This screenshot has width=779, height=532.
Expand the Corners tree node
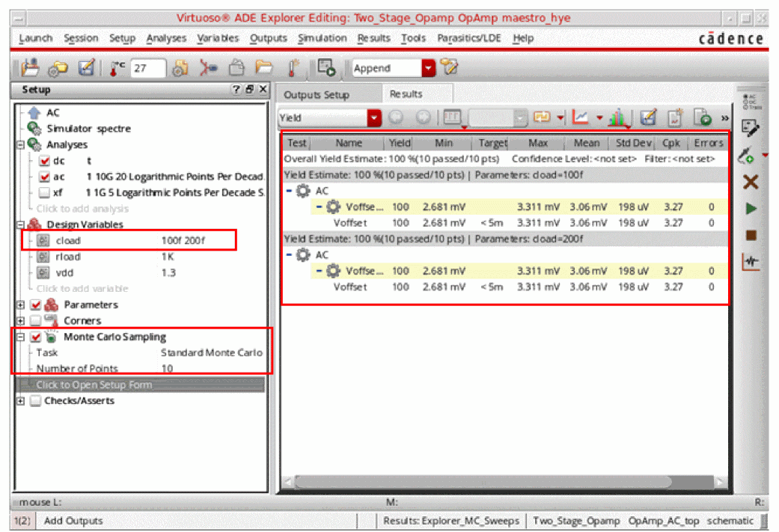coord(21,320)
